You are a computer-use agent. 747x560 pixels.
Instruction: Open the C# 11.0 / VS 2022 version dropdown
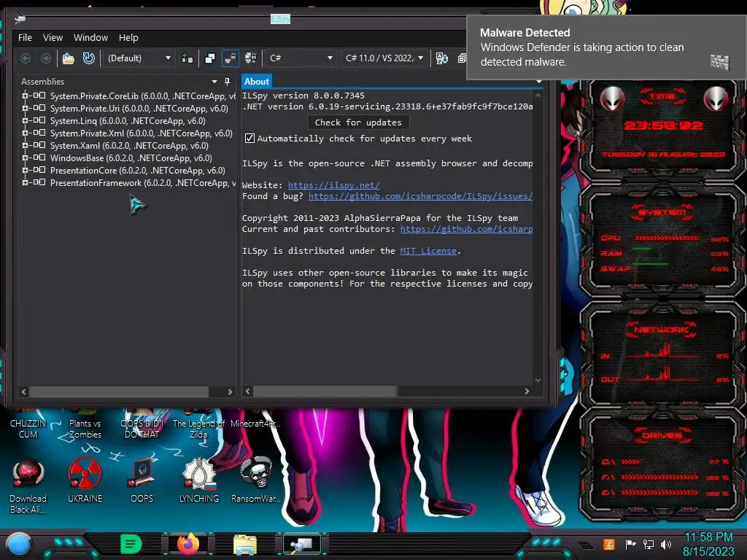coord(384,58)
